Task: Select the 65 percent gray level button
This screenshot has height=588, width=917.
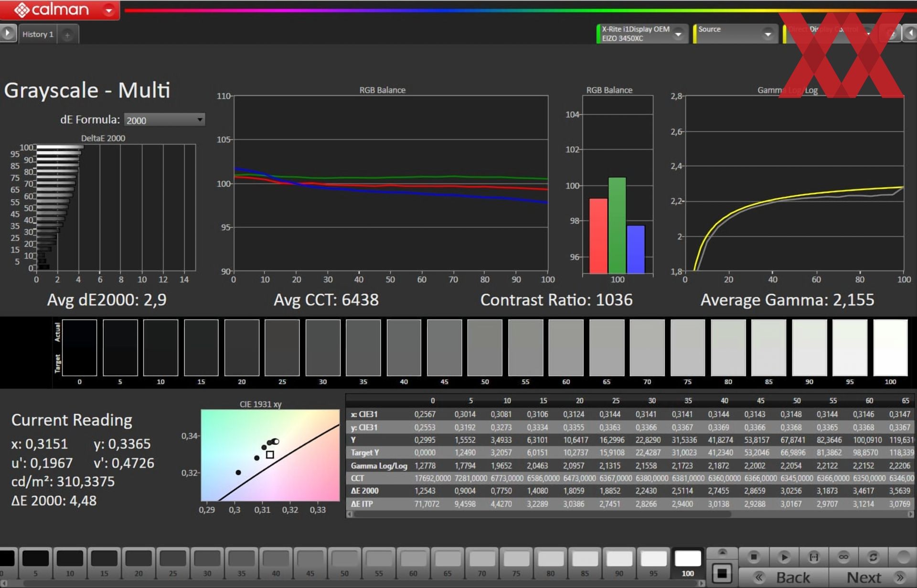Action: point(448,564)
